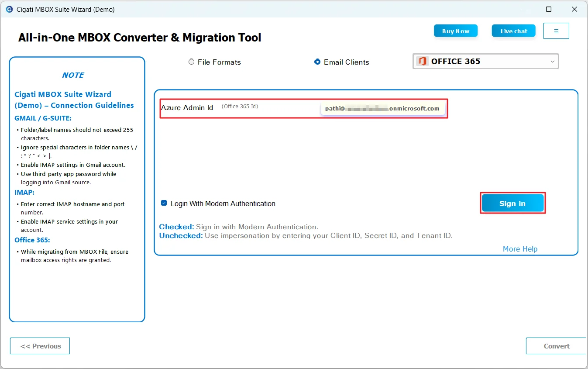Minimize the MBOX Suite Wizard window

523,9
